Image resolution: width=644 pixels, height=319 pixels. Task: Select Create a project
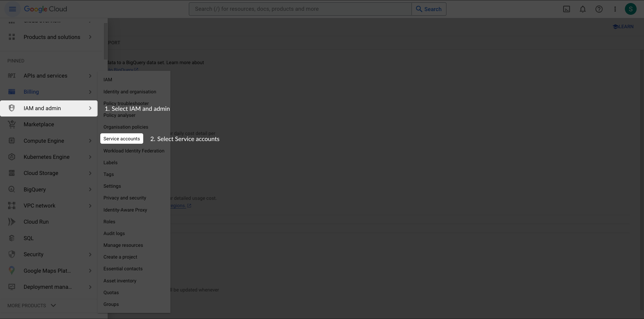(120, 257)
